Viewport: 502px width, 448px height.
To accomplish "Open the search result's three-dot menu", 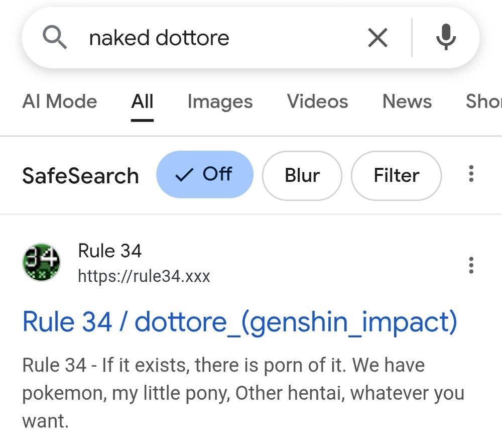I will pyautogui.click(x=471, y=265).
